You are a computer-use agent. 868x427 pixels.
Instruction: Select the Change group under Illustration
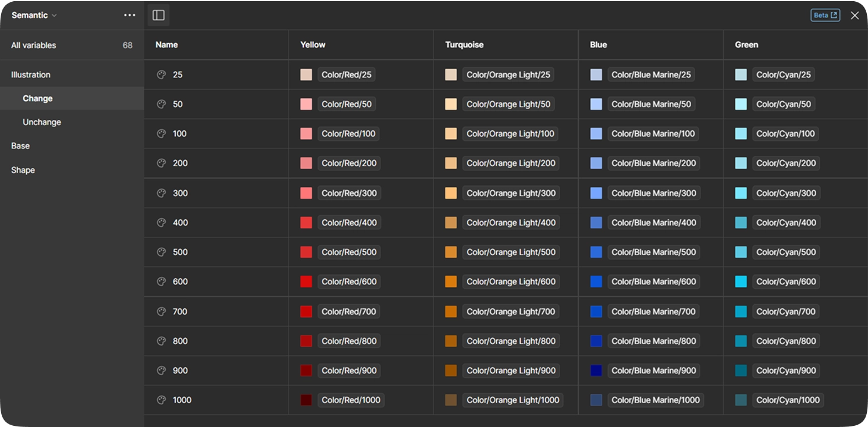click(x=37, y=98)
